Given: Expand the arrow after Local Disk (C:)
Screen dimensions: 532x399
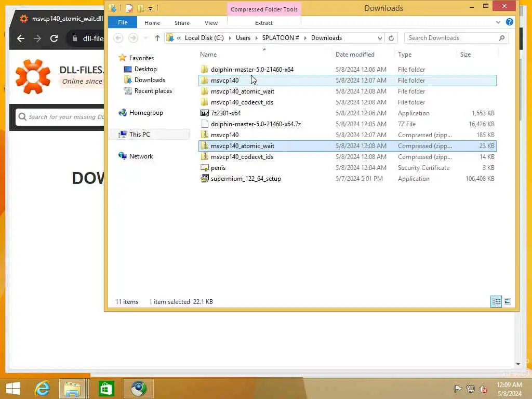Looking at the screenshot, I should tap(230, 38).
